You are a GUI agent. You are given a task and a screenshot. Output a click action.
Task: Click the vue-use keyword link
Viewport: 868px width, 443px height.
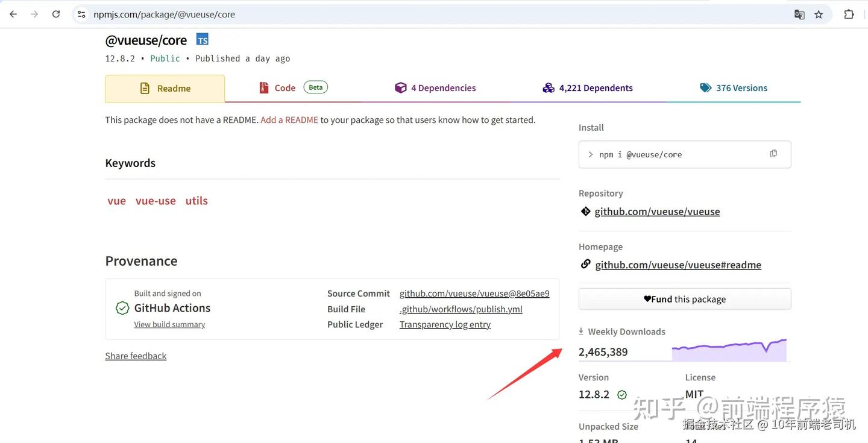pyautogui.click(x=156, y=201)
